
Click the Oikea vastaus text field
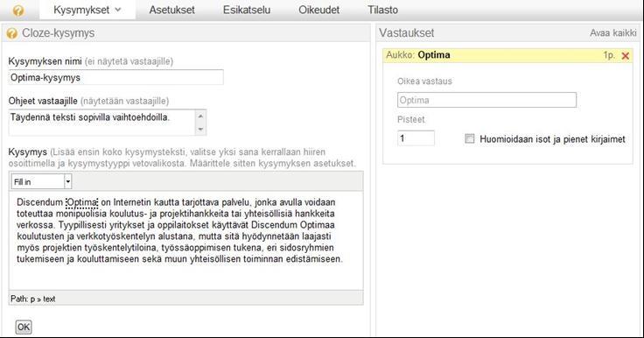click(x=486, y=100)
